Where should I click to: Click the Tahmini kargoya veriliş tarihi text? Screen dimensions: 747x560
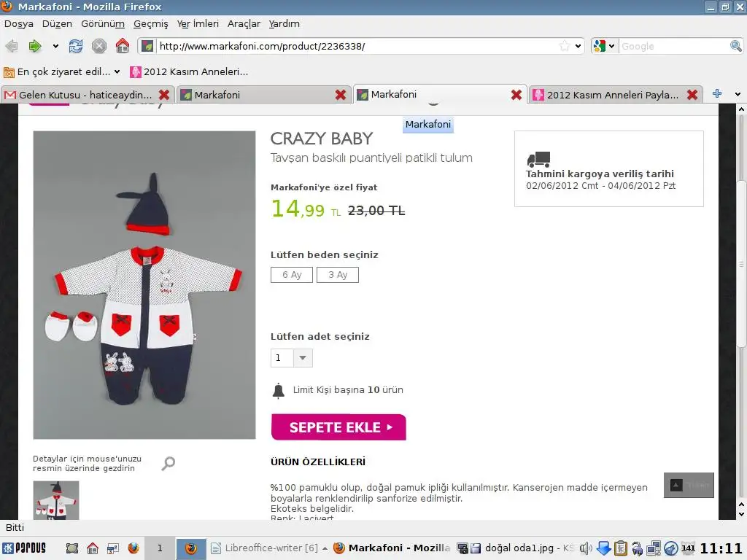[600, 174]
